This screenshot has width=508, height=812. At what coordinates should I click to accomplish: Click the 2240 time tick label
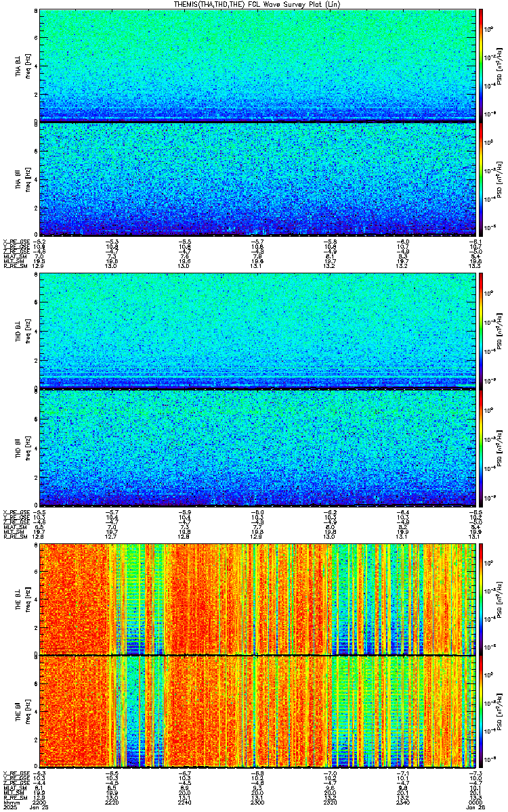click(x=184, y=801)
